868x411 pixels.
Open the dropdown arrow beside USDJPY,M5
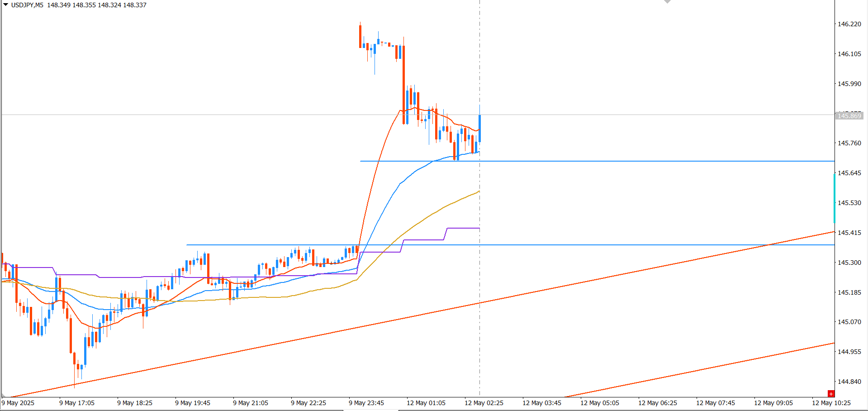coord(6,5)
